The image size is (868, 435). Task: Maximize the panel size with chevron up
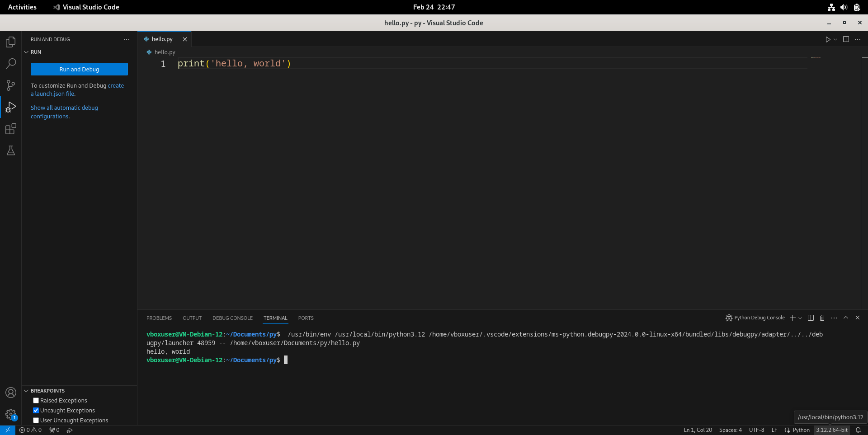tap(846, 318)
